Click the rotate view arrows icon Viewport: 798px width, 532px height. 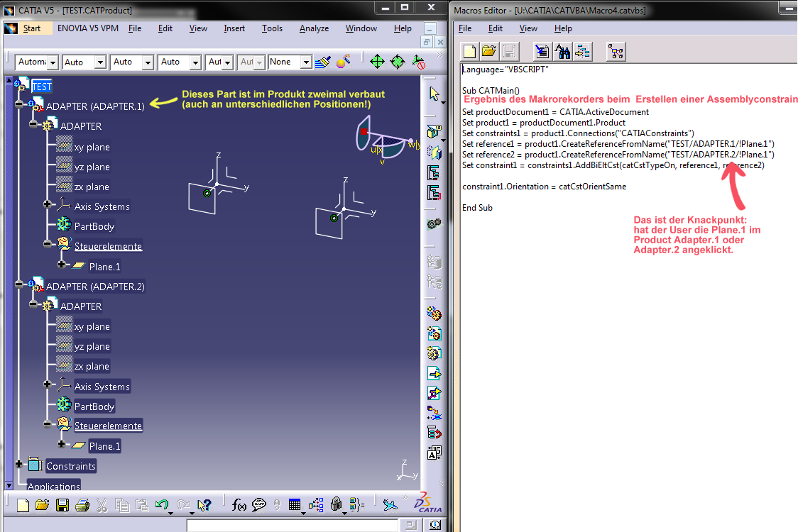(398, 62)
